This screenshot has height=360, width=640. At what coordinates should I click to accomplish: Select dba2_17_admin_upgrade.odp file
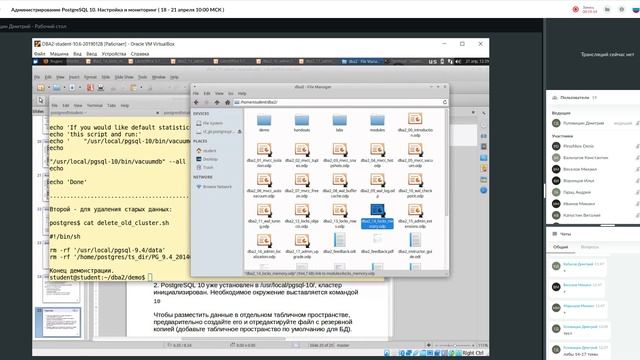(x=302, y=247)
